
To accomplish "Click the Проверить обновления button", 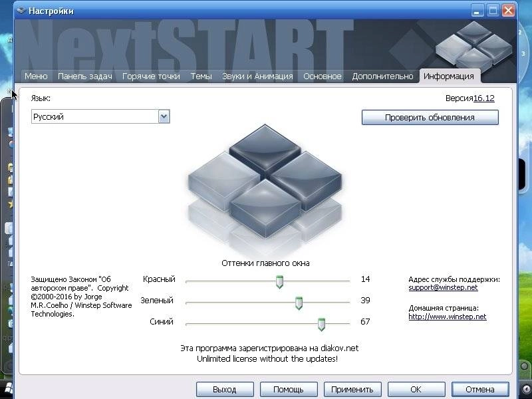I will point(430,118).
